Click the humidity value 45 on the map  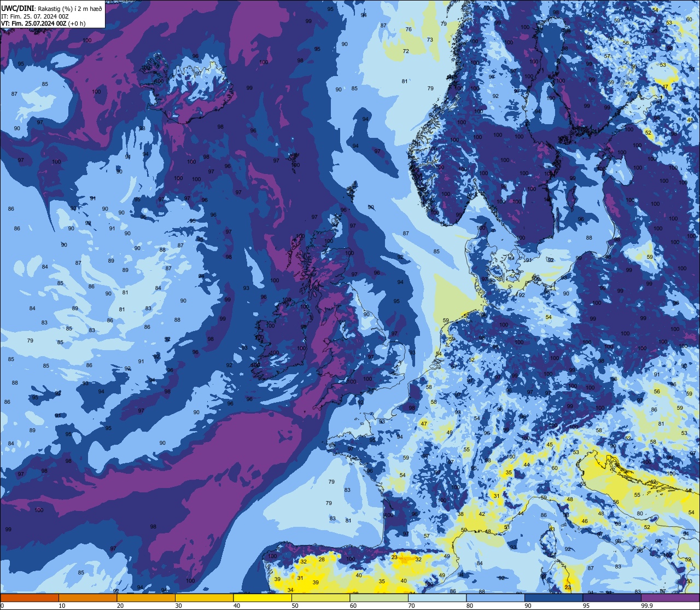pos(550,445)
